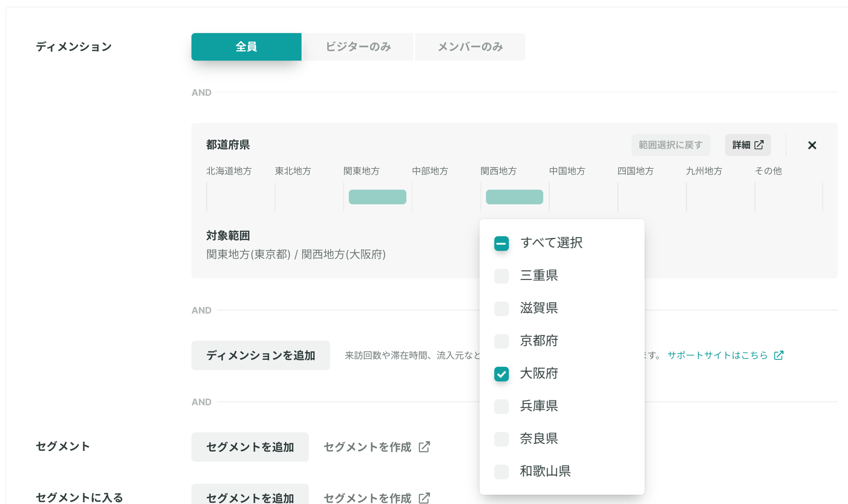
Task: Click external link icon inside 詳細 button
Action: 759,145
